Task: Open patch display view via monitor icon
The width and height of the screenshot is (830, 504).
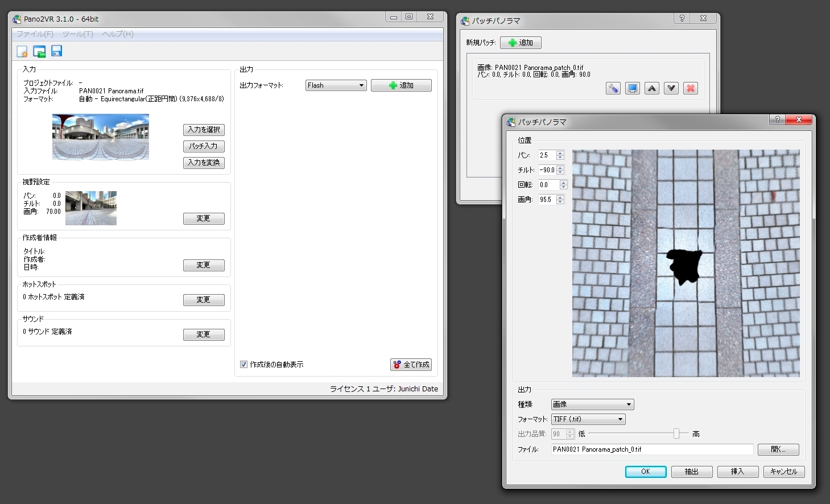Action: (x=632, y=88)
